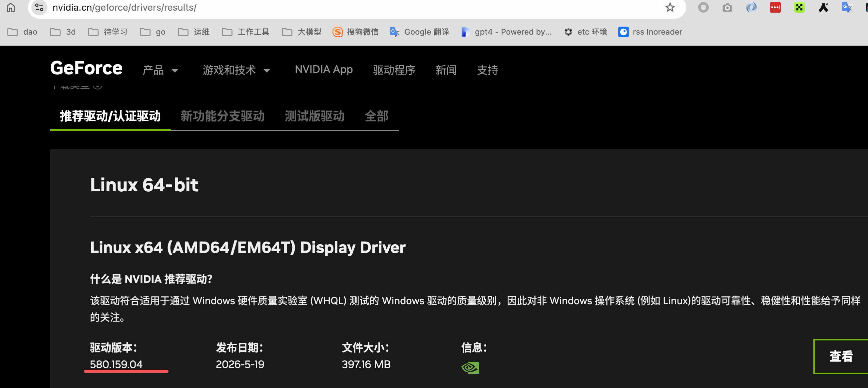Open 新闻 in navigation
Image resolution: width=868 pixels, height=388 pixels.
click(x=446, y=70)
